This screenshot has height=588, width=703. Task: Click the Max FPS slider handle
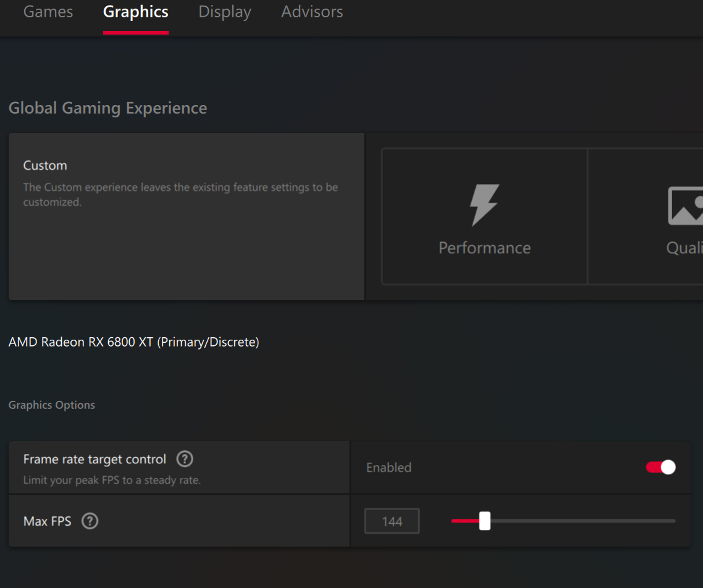click(x=485, y=521)
